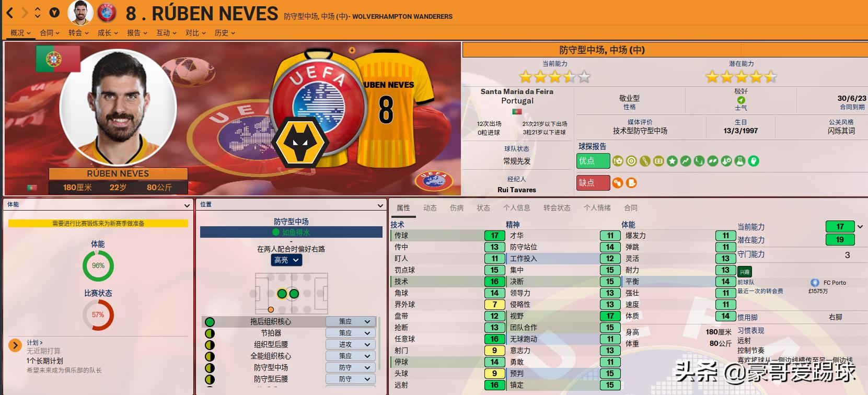868x395 pixels.
Task: Click the dotted route arrows strength icon
Action: (x=699, y=161)
